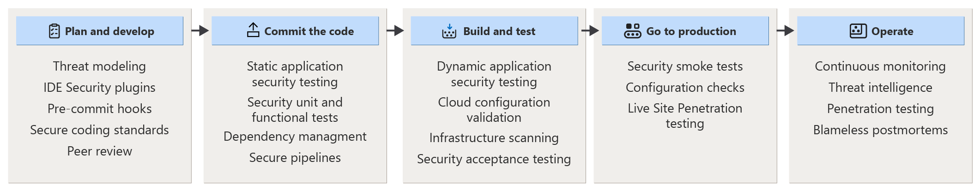Click the download icon beside Build and test
The width and height of the screenshot is (980, 191).
(449, 31)
